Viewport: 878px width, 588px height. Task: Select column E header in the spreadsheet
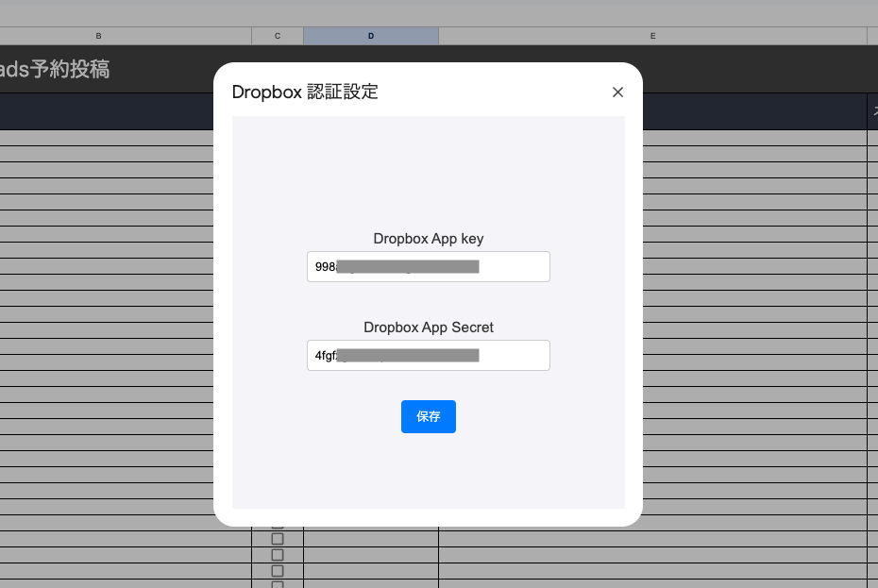[653, 36]
